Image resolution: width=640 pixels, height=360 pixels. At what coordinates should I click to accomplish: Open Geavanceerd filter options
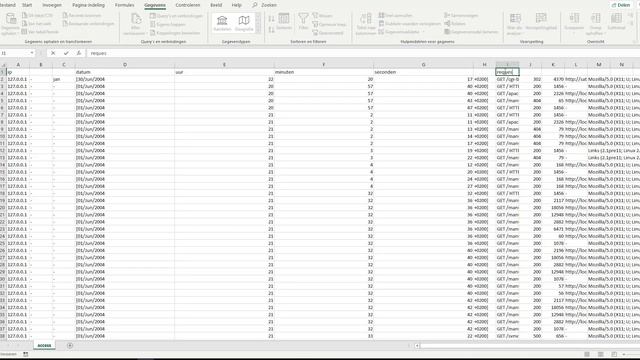pyautogui.click(x=328, y=33)
